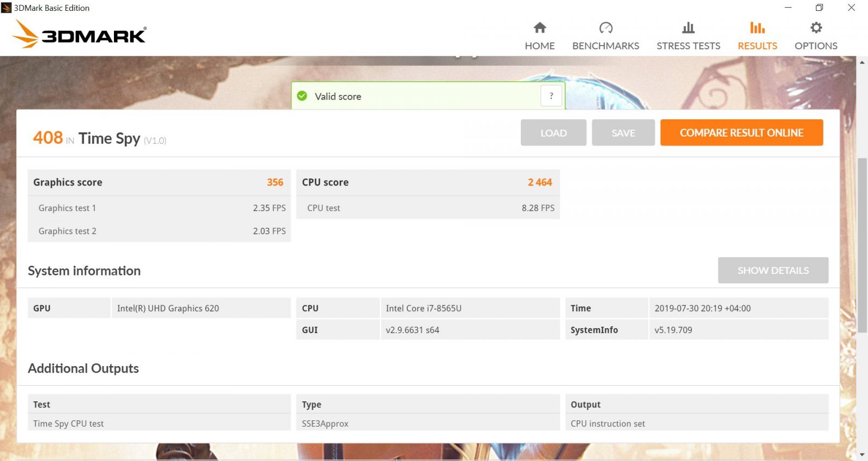Click the question mark help button
Image resolution: width=868 pixels, height=461 pixels.
551,96
